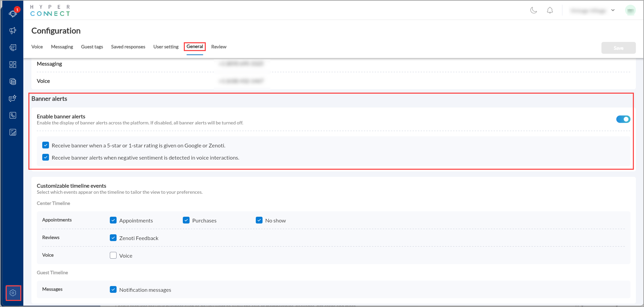Select the General tab
644x307 pixels.
(x=195, y=47)
